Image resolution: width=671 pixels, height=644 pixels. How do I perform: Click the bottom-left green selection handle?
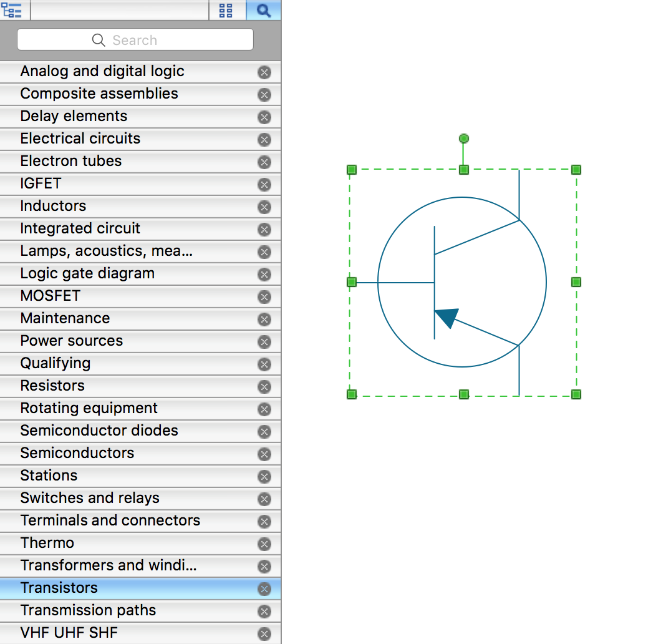click(x=352, y=394)
